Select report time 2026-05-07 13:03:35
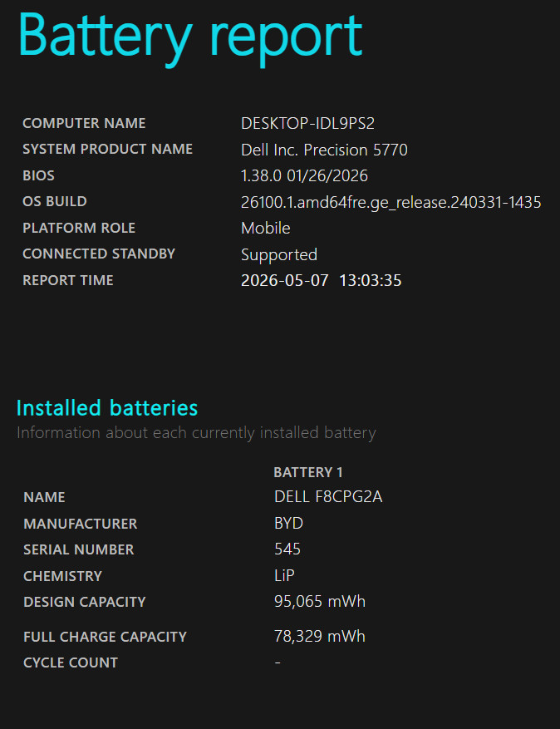Image resolution: width=560 pixels, height=729 pixels. tap(322, 280)
